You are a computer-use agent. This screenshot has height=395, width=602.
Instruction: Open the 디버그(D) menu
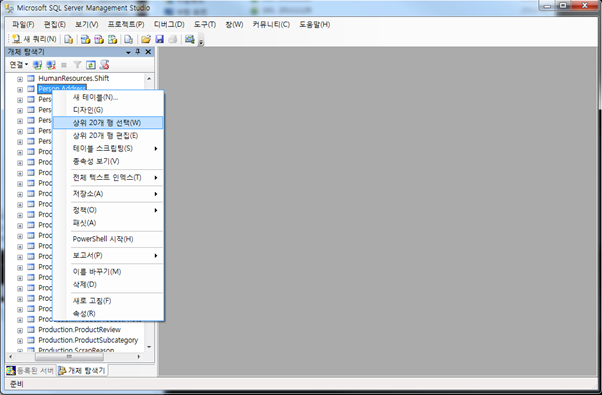[x=169, y=25]
